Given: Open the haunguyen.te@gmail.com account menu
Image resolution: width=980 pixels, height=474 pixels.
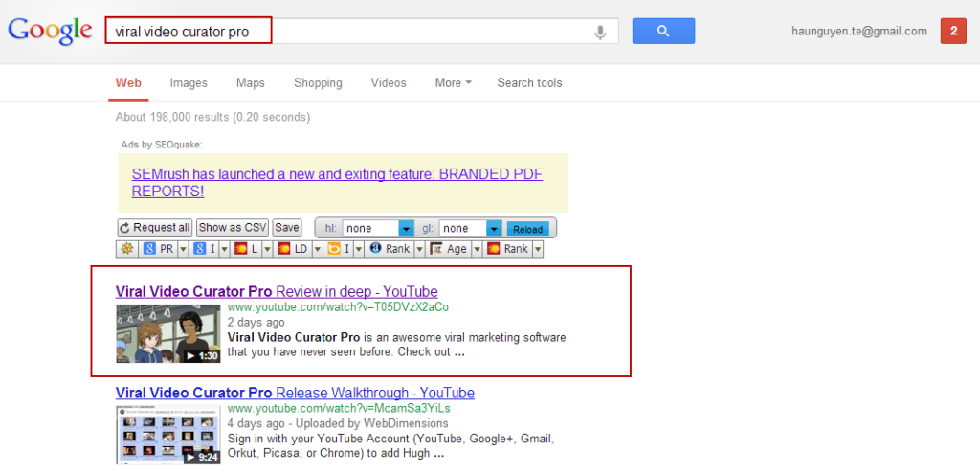Looking at the screenshot, I should tap(858, 32).
